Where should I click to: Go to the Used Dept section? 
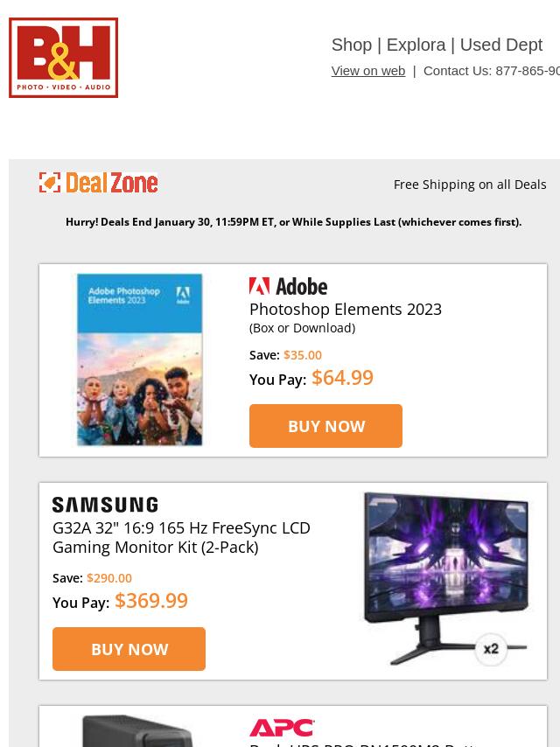coord(500,45)
